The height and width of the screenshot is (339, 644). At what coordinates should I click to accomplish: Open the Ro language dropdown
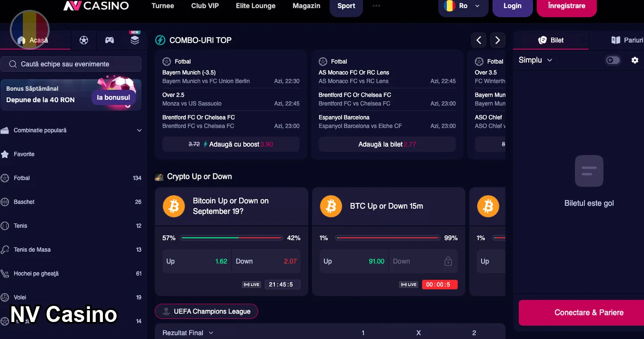463,6
